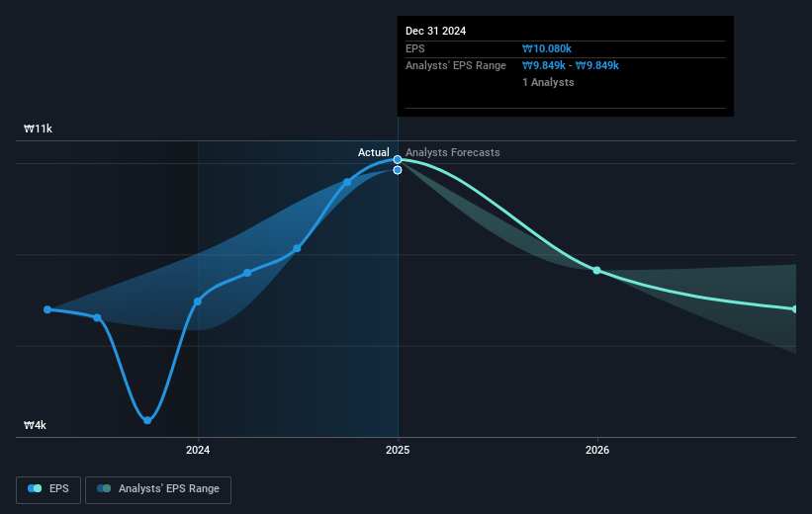Click the '1 Analysts' text in tooltip
Image resolution: width=812 pixels, height=514 pixels.
click(x=548, y=82)
